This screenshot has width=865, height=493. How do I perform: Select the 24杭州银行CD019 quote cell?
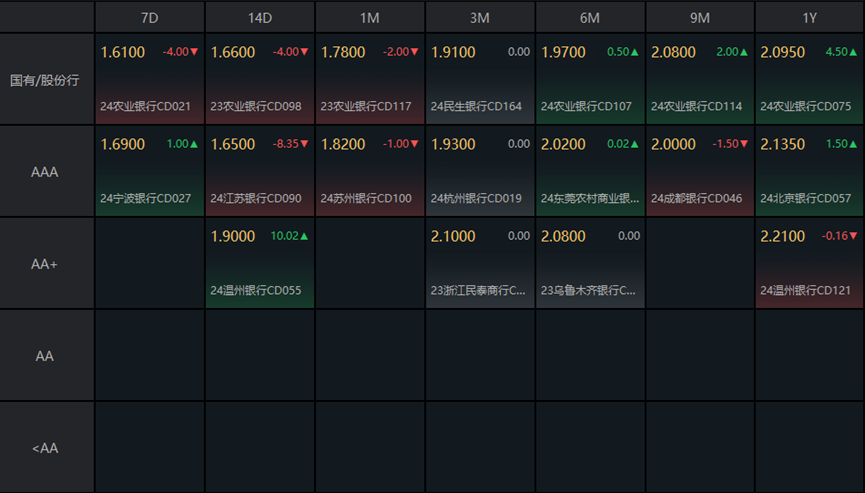(x=480, y=171)
